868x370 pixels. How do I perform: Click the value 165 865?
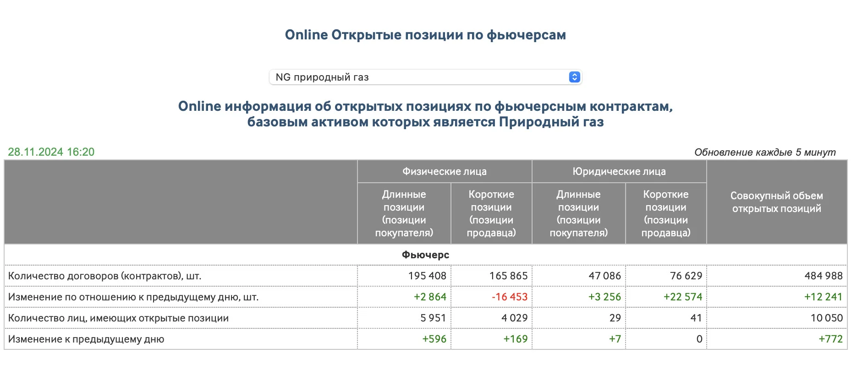(x=508, y=276)
